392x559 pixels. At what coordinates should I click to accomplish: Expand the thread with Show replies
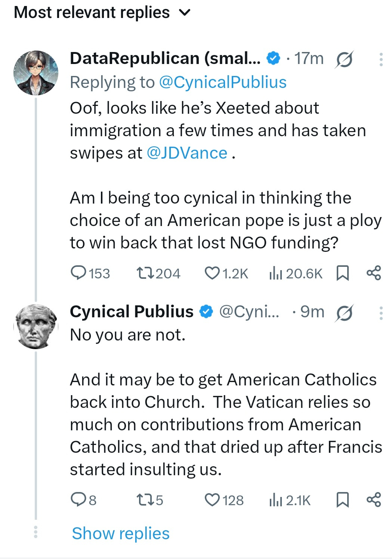coord(121,533)
